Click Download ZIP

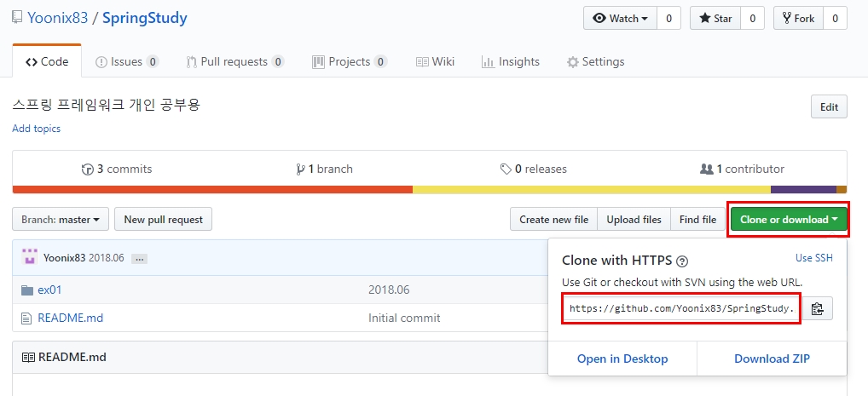click(773, 359)
